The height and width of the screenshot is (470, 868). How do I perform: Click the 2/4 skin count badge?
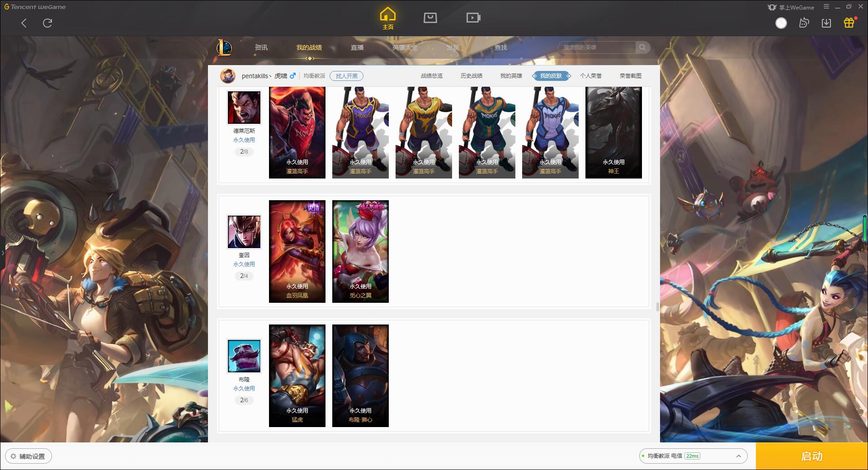(244, 276)
